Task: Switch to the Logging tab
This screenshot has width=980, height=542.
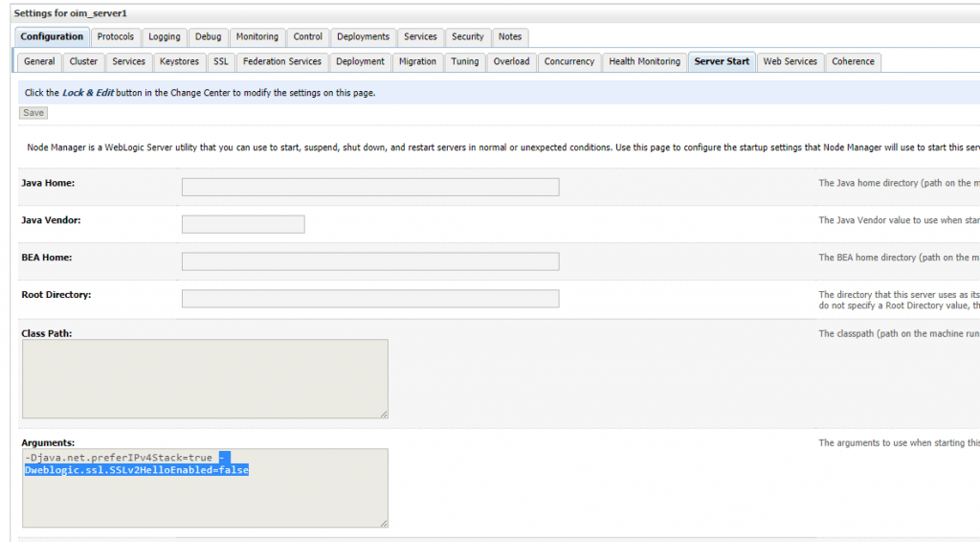Action: coord(164,36)
